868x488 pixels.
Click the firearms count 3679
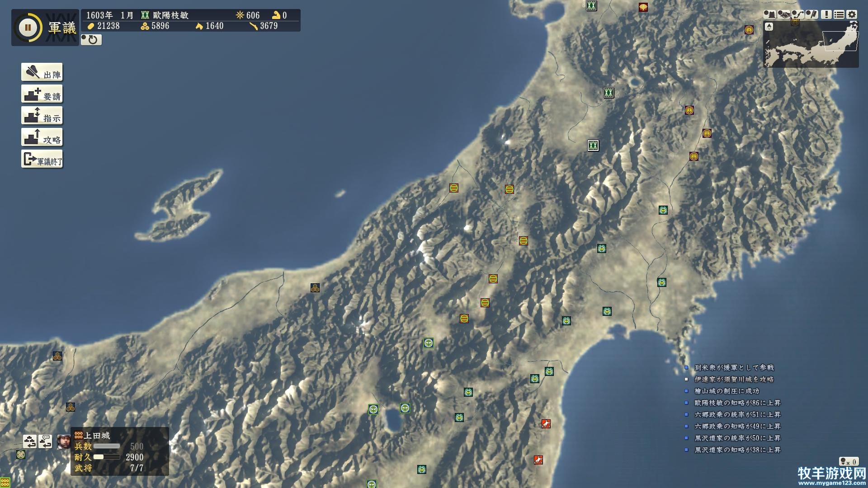[269, 26]
